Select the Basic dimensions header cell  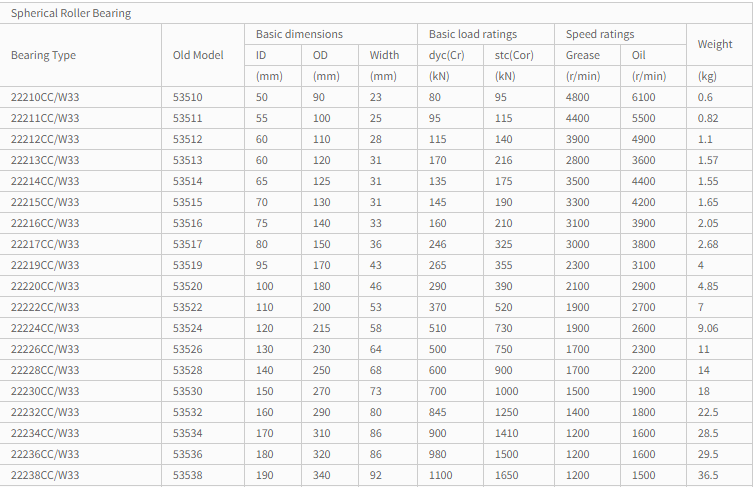299,34
